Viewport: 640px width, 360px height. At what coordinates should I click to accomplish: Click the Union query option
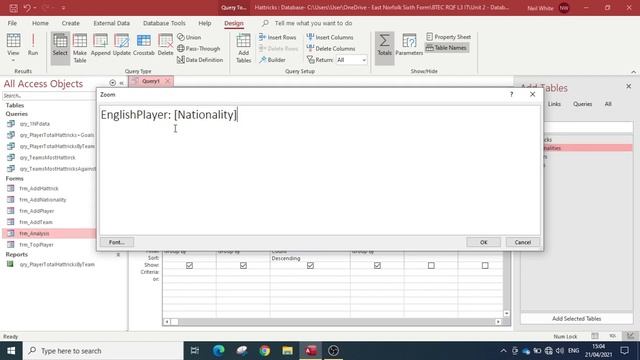point(189,37)
